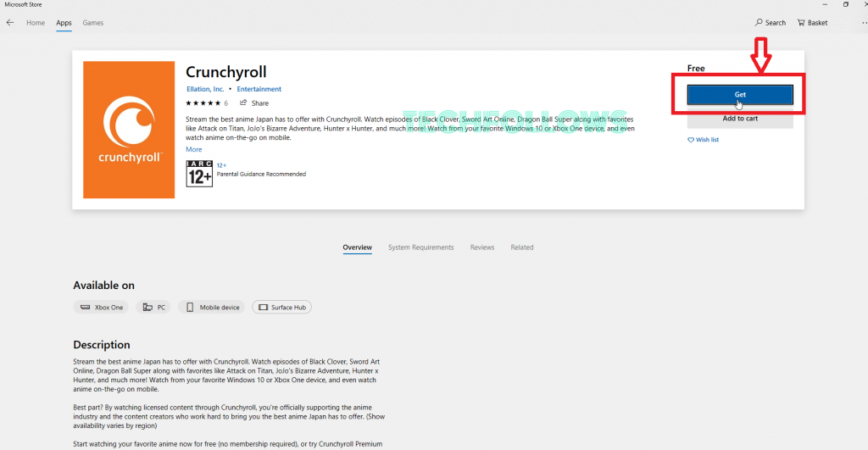Open the three-dot more options menu
Screen dimensions: 868x450
click(864, 23)
